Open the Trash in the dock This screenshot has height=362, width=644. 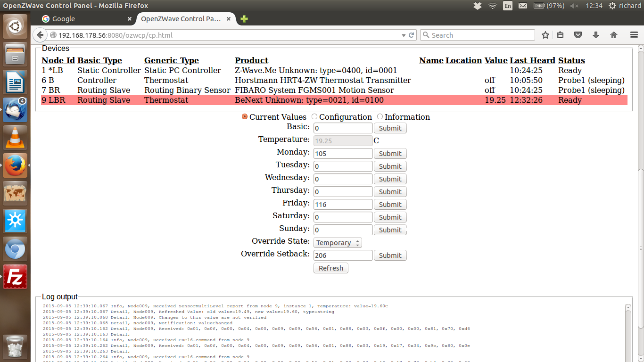click(x=15, y=346)
